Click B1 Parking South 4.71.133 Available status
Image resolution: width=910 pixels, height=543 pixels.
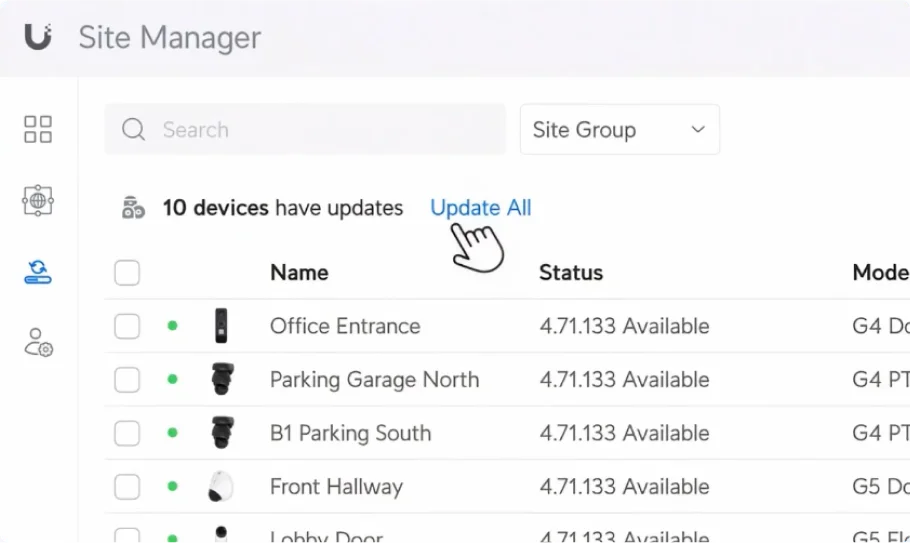tap(624, 433)
